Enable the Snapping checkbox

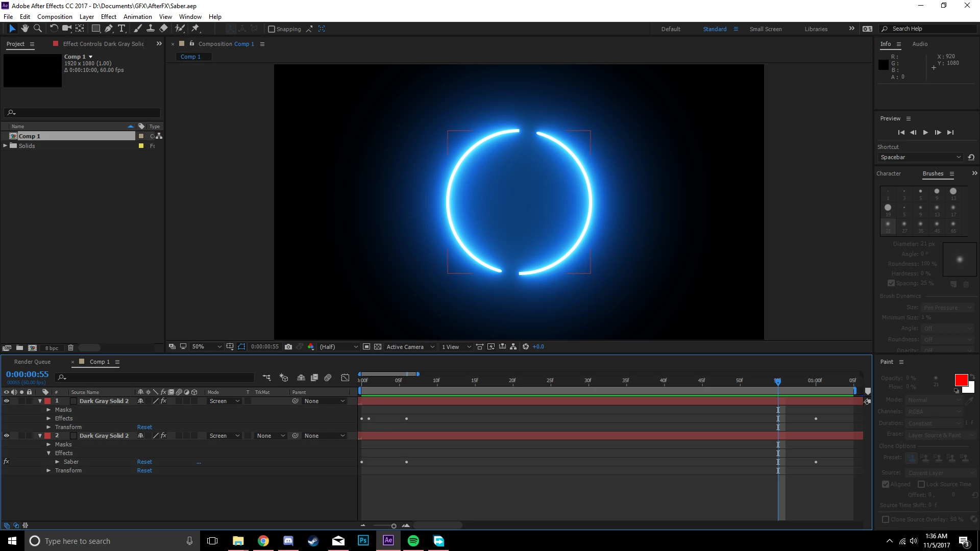pyautogui.click(x=272, y=29)
